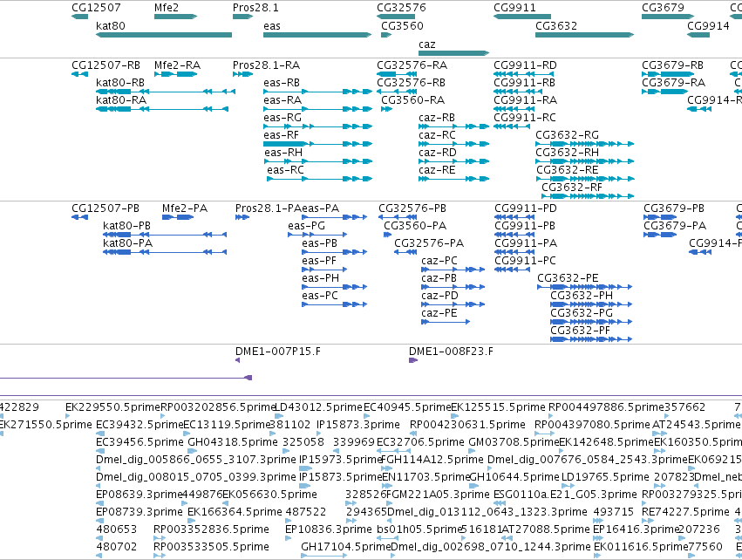742x560 pixels.
Task: Select the Mfe2 gene arrow
Action: pyautogui.click(x=175, y=17)
